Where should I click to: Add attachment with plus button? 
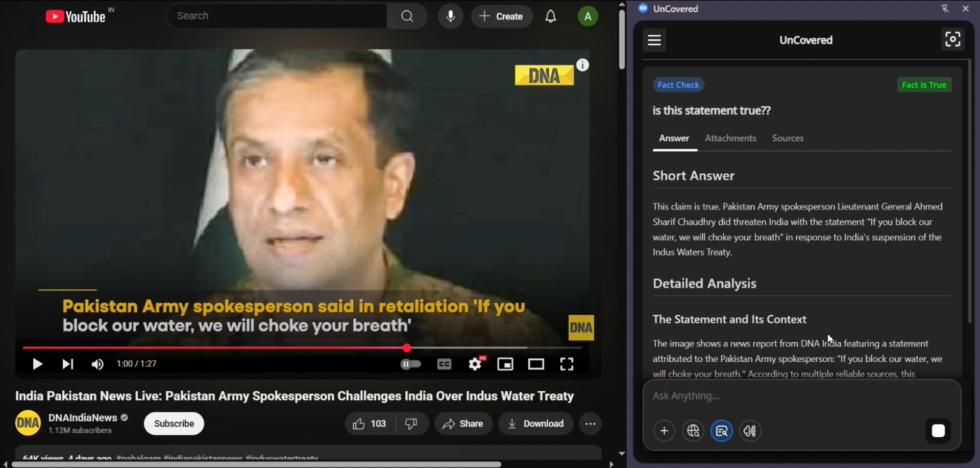click(x=664, y=431)
